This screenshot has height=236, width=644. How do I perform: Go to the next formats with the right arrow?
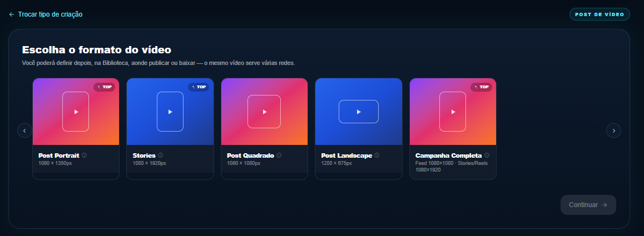(613, 130)
